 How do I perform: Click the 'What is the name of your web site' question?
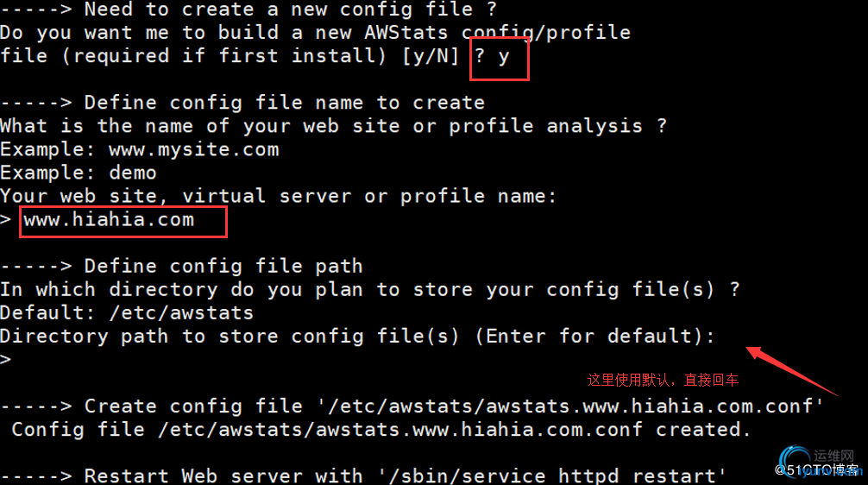tap(333, 126)
